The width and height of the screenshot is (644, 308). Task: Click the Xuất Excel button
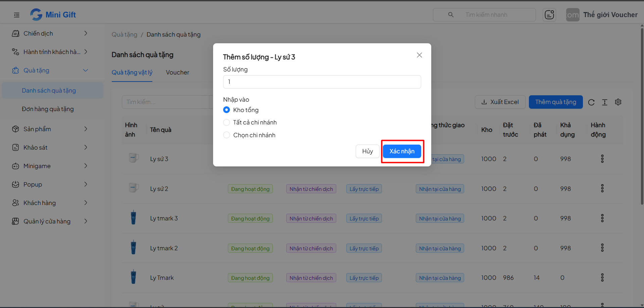(500, 102)
